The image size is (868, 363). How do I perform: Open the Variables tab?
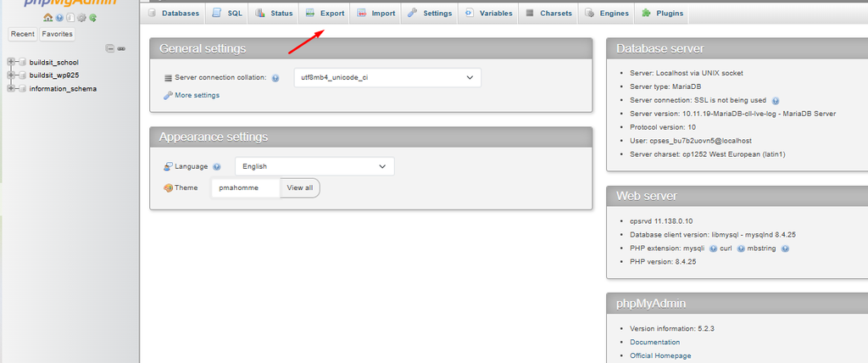click(488, 14)
